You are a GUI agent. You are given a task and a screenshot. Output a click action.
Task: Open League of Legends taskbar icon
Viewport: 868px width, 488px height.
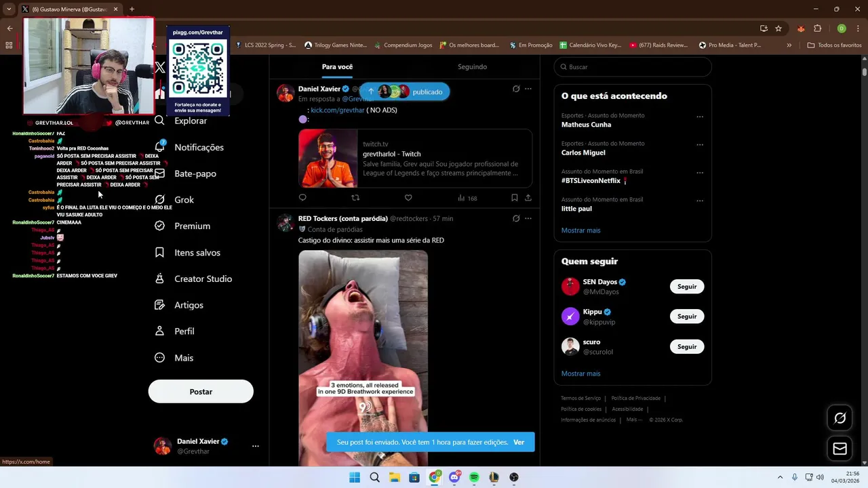[x=494, y=477]
